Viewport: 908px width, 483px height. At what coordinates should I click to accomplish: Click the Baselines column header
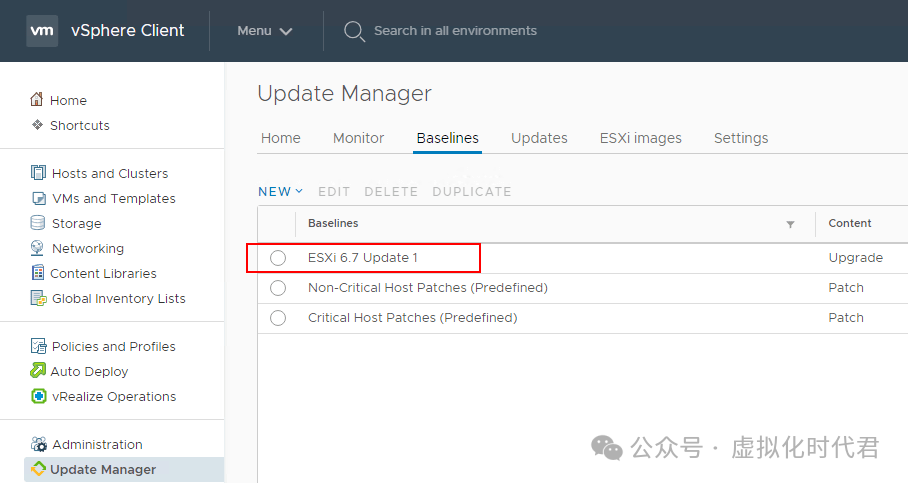tap(333, 223)
